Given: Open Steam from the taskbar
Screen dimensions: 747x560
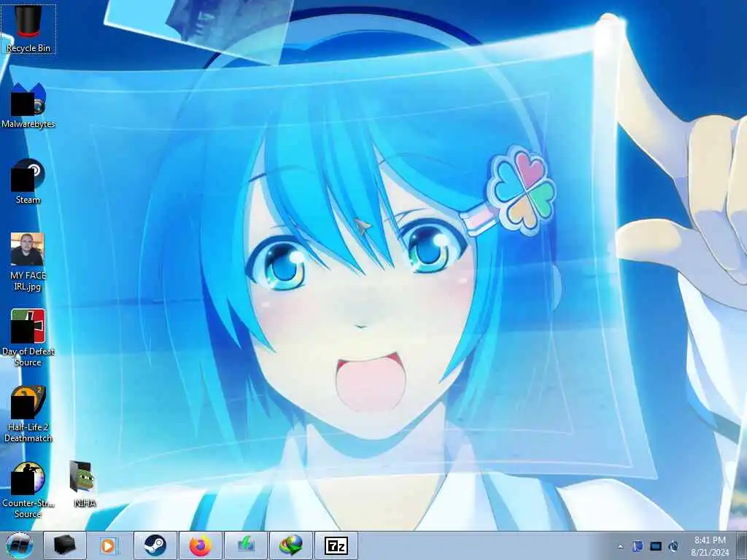Looking at the screenshot, I should coord(155,545).
